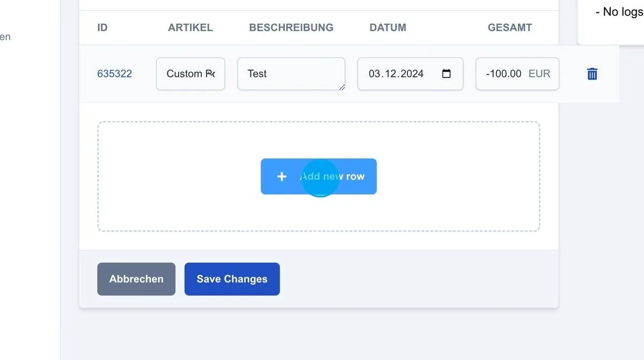Screen dimensions: 644x360
Task: Click the date value 03.12.2024
Action: [x=396, y=74]
